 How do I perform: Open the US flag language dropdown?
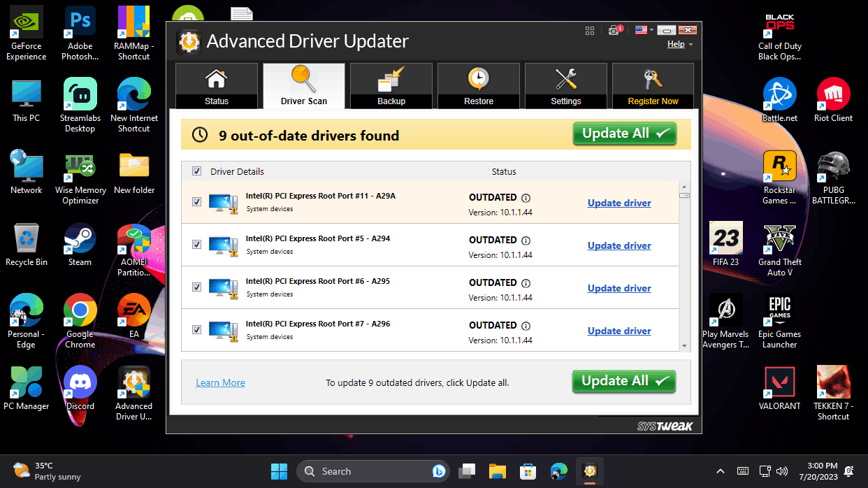[x=644, y=30]
